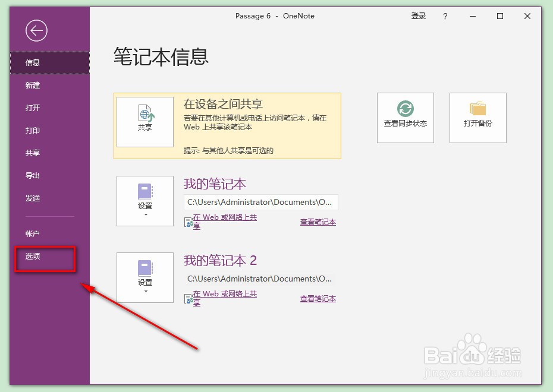Image resolution: width=553 pixels, height=392 pixels.
Task: Open 选项 settings
Action: pyautogui.click(x=50, y=256)
